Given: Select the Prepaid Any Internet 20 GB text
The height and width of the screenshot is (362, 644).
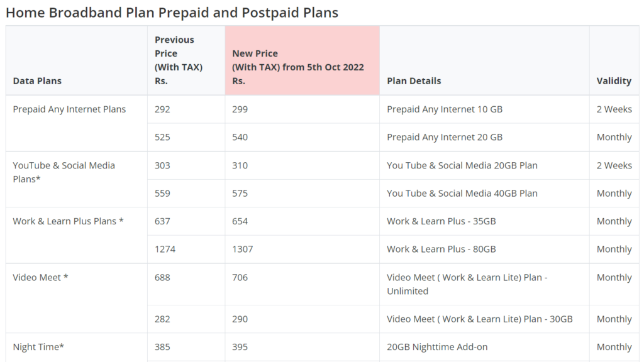Looking at the screenshot, I should click(445, 138).
